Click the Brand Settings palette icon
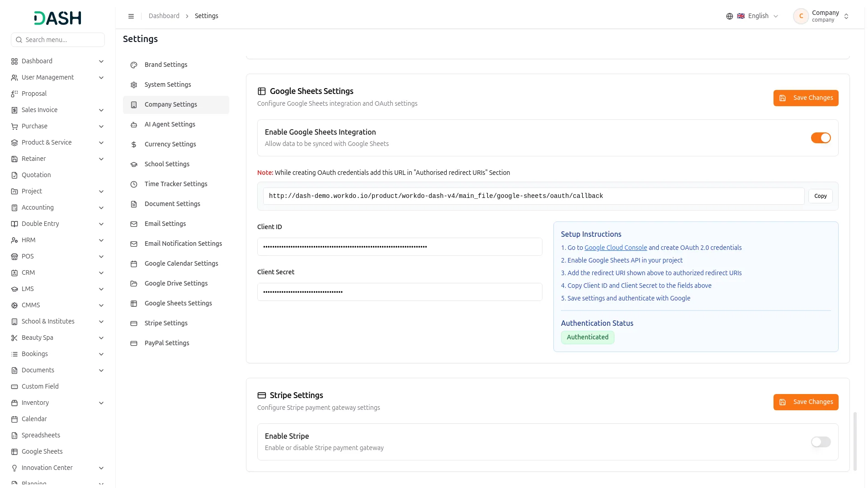 (134, 65)
